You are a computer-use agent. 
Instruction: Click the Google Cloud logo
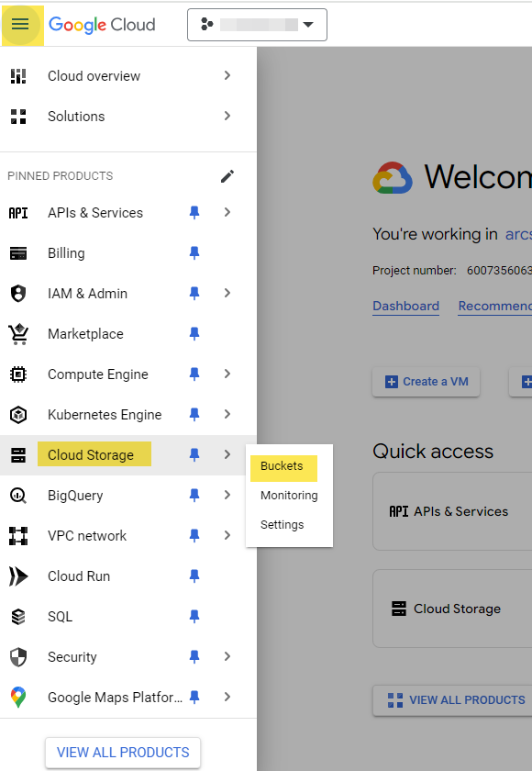[102, 25]
